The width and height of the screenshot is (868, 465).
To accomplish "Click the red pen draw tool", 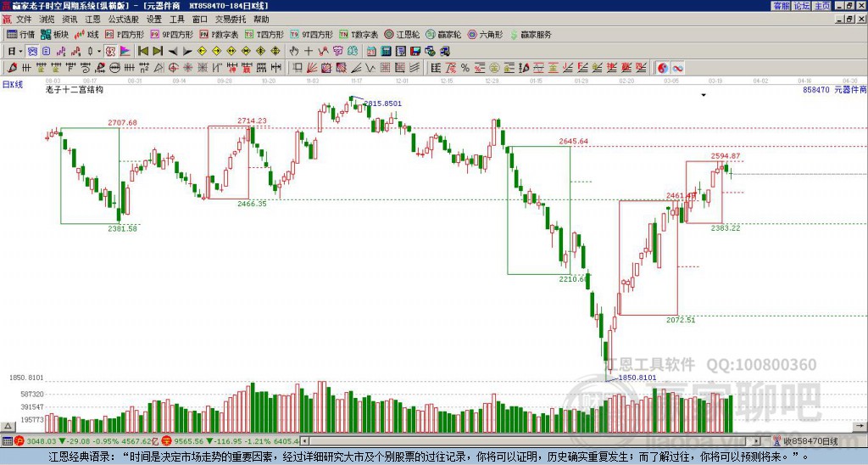I will tap(12, 68).
